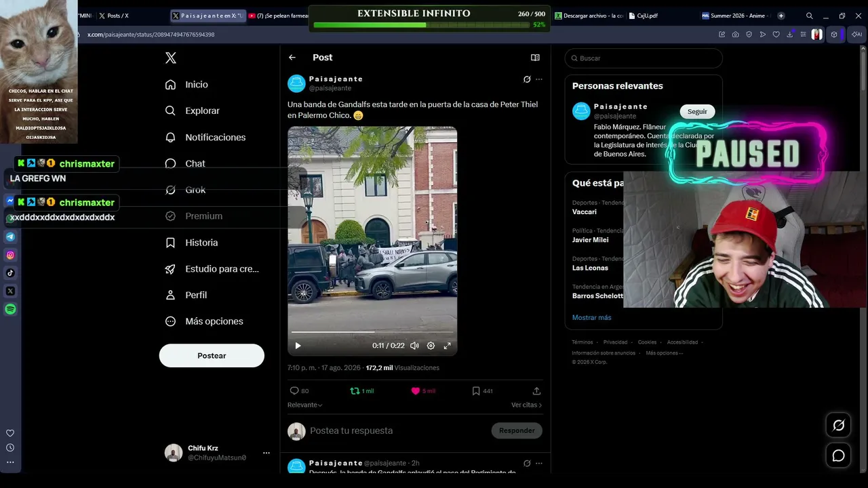The width and height of the screenshot is (868, 488).
Task: Open video settings gear
Action: 431,346
